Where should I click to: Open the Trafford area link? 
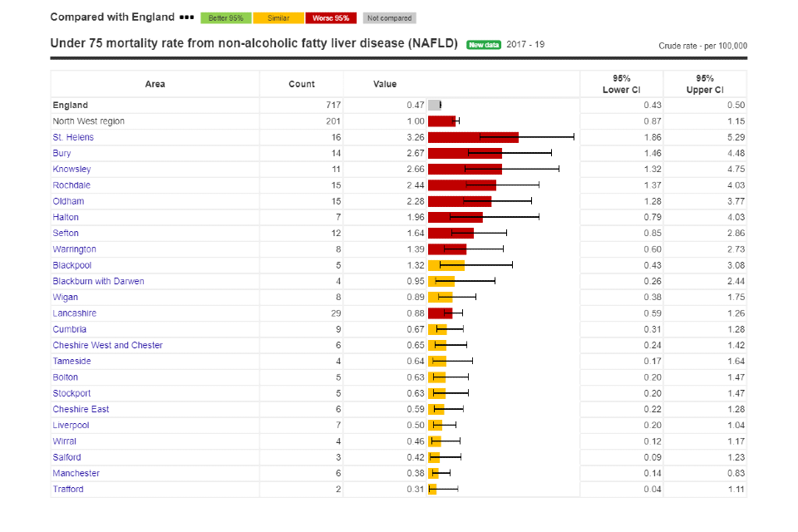pyautogui.click(x=68, y=489)
